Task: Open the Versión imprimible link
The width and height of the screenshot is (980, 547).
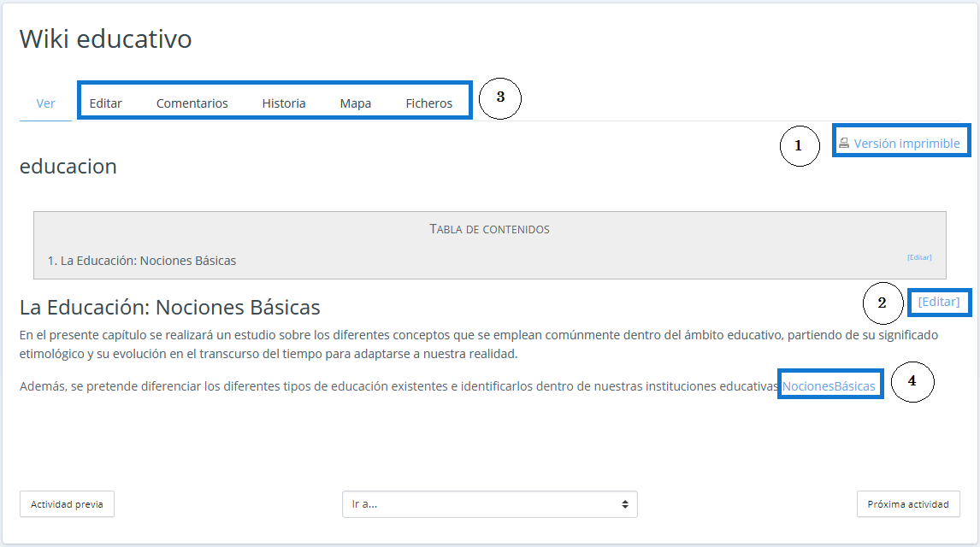Action: pos(906,144)
